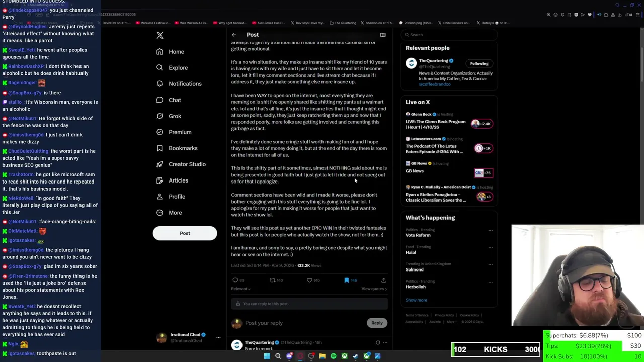Open the browser easy setup menu icon

tap(638, 15)
